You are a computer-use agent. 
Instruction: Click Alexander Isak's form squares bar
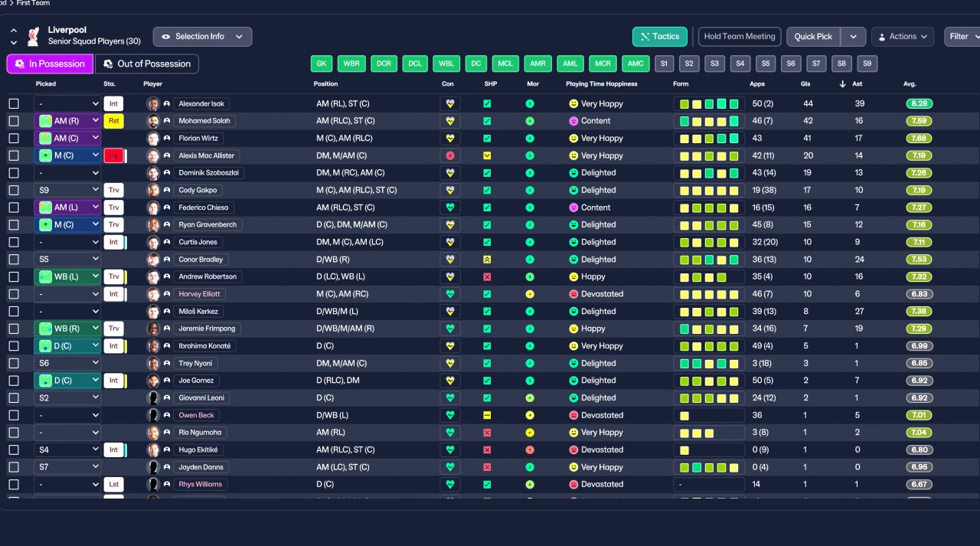(709, 103)
